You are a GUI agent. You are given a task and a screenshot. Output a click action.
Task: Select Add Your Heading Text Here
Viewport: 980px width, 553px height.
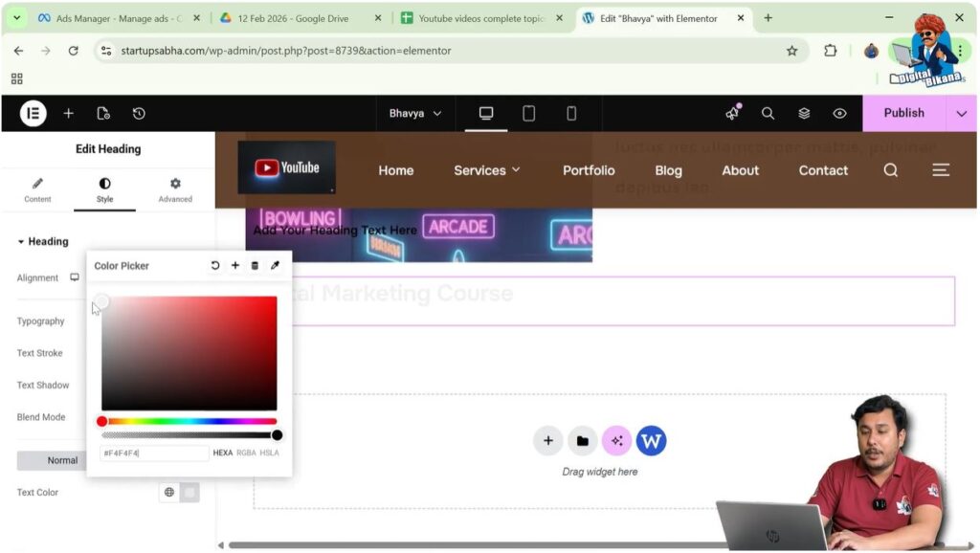335,231
